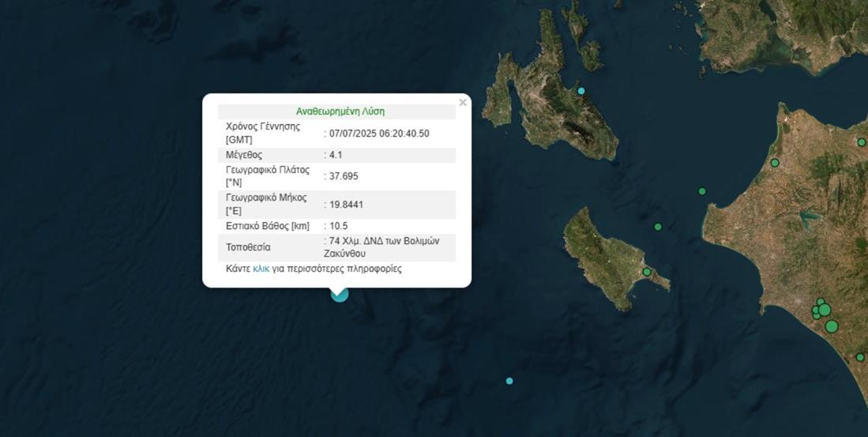
Task: Click the green sea marker just off the mainland cape
Action: (701, 191)
